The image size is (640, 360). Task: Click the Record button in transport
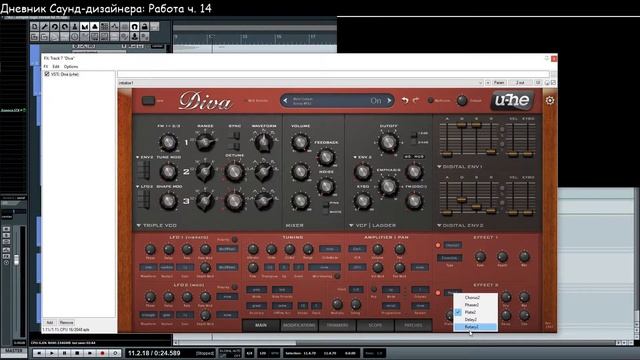click(102, 353)
